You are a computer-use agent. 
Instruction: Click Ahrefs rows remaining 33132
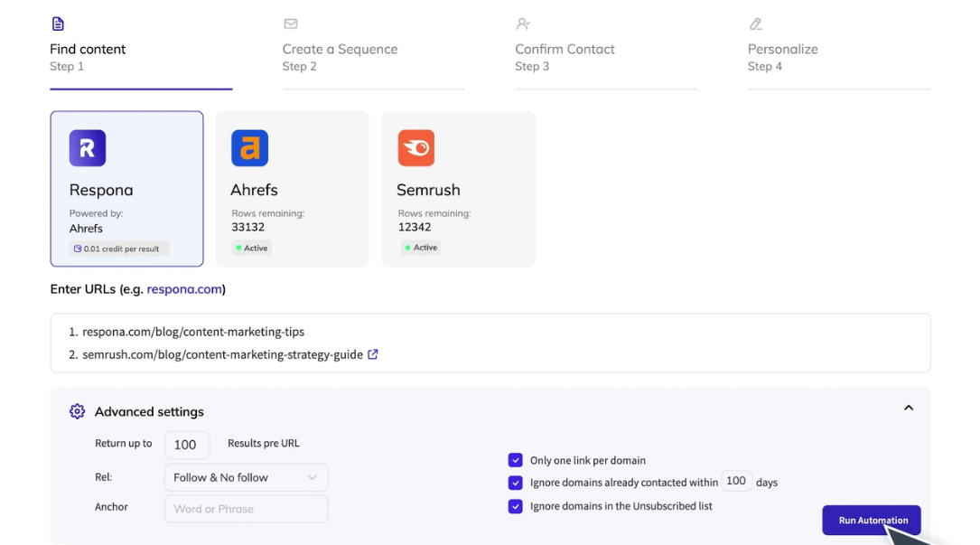(248, 227)
